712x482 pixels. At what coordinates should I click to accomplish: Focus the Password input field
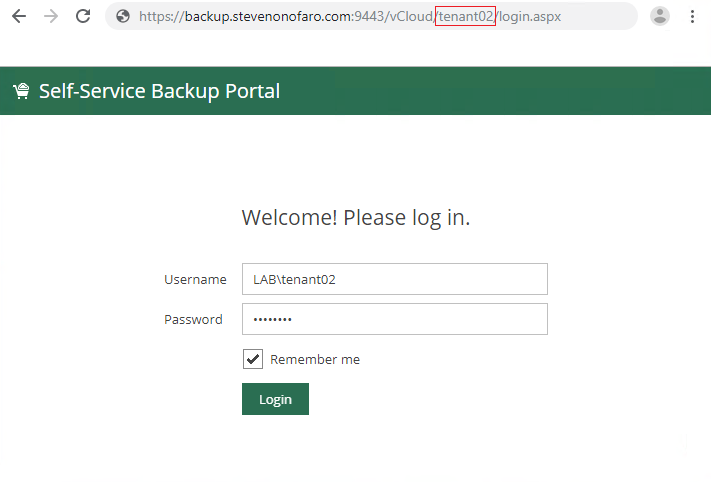394,320
